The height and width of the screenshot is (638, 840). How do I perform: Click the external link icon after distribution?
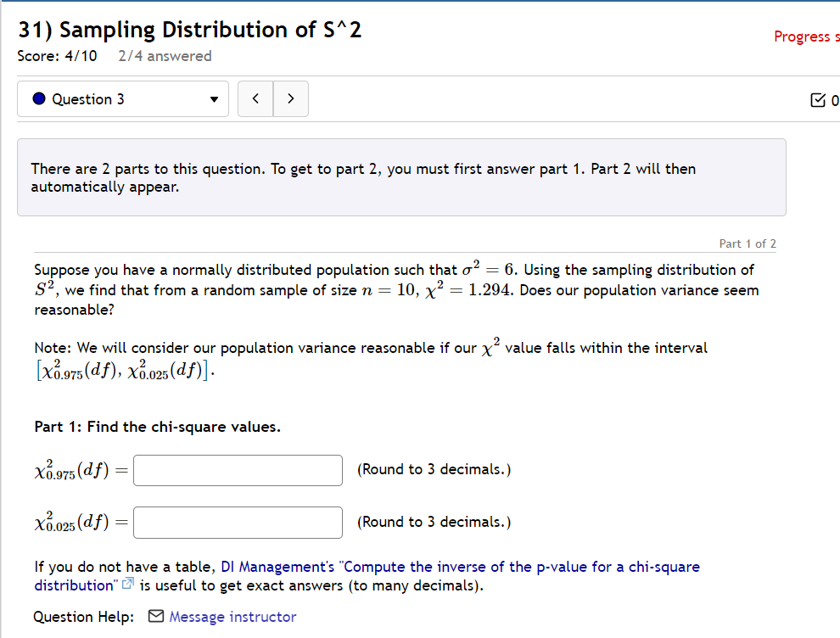(127, 584)
